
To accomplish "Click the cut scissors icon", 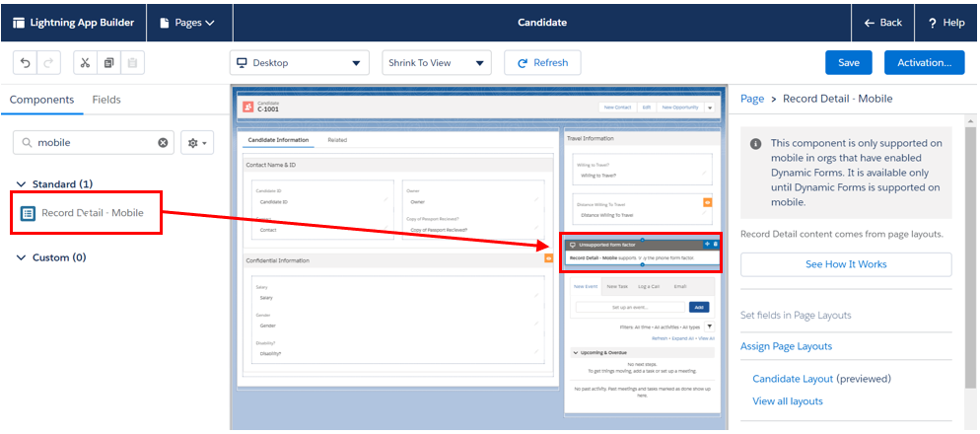I will 85,63.
